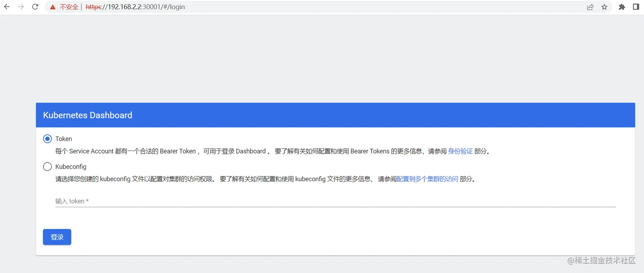The image size is (644, 273).
Task: Click the kubeconfig 文件 description text
Action: pos(266,179)
